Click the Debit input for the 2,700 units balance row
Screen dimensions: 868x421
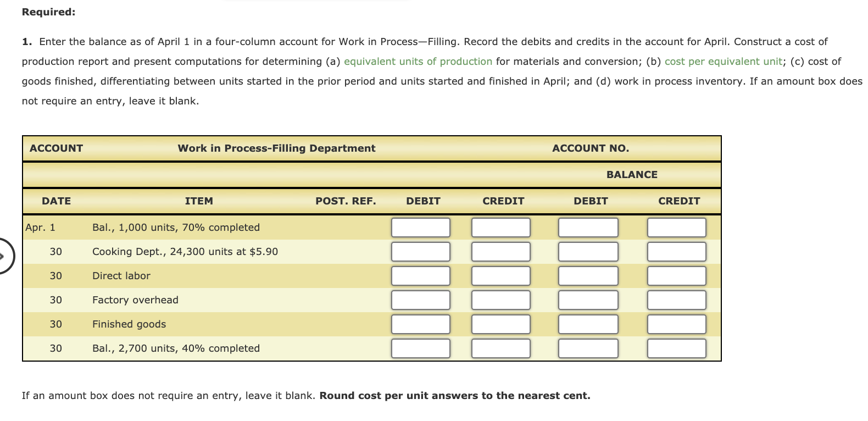point(420,347)
